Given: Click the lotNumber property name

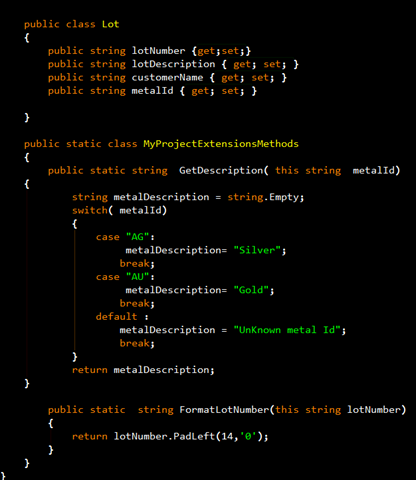Looking at the screenshot, I should [158, 51].
